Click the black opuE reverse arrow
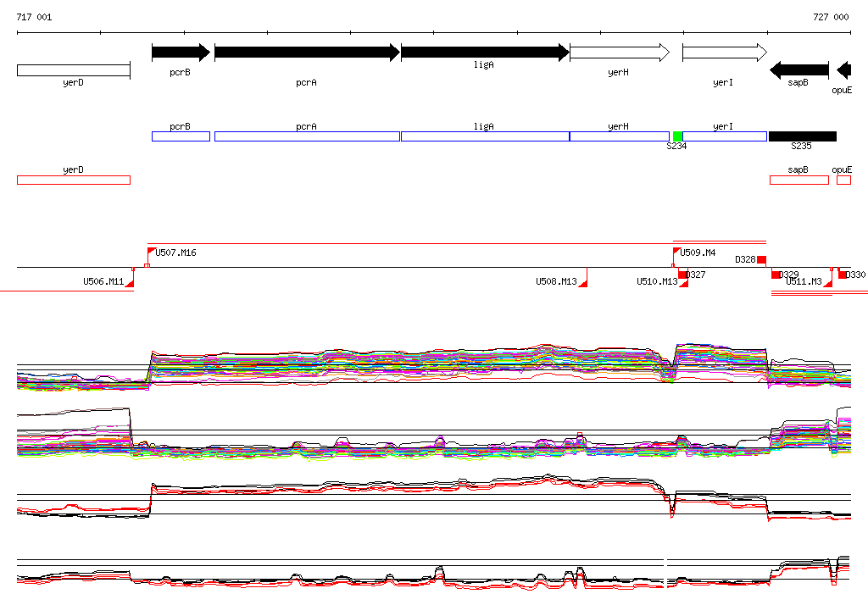The image size is (868, 605). point(843,70)
